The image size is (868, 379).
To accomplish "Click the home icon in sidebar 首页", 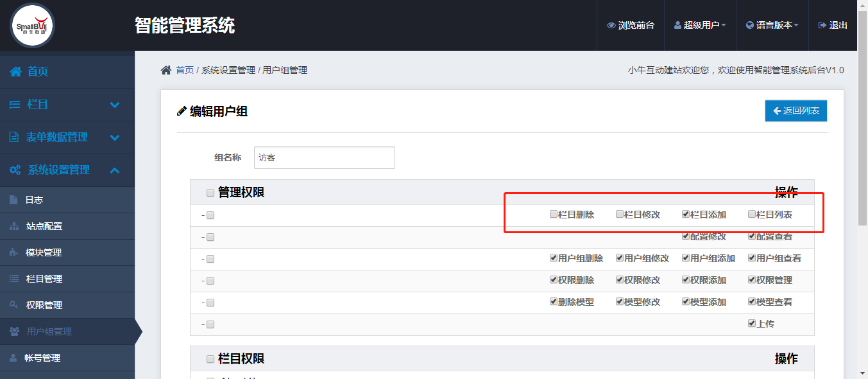I will (15, 71).
